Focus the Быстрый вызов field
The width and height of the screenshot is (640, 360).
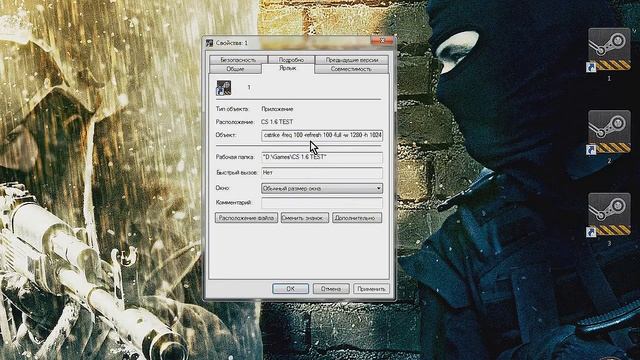[322, 173]
